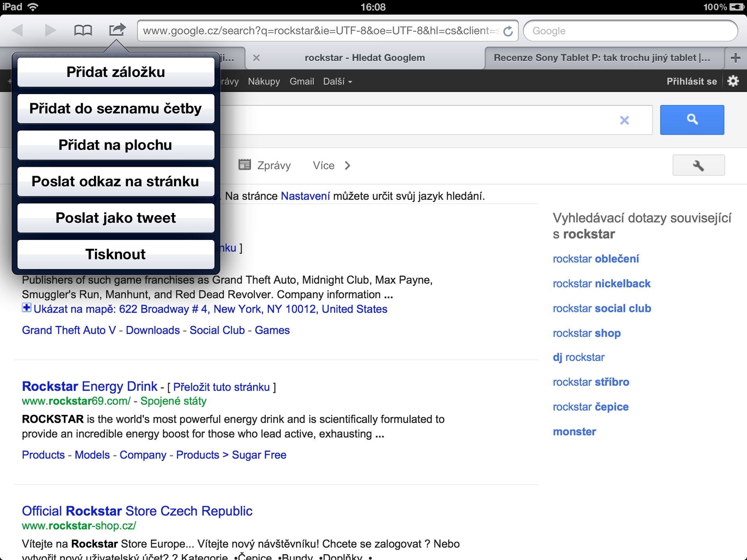Screen dimensions: 747x560
Task: Open Google settings gear icon
Action: [734, 81]
